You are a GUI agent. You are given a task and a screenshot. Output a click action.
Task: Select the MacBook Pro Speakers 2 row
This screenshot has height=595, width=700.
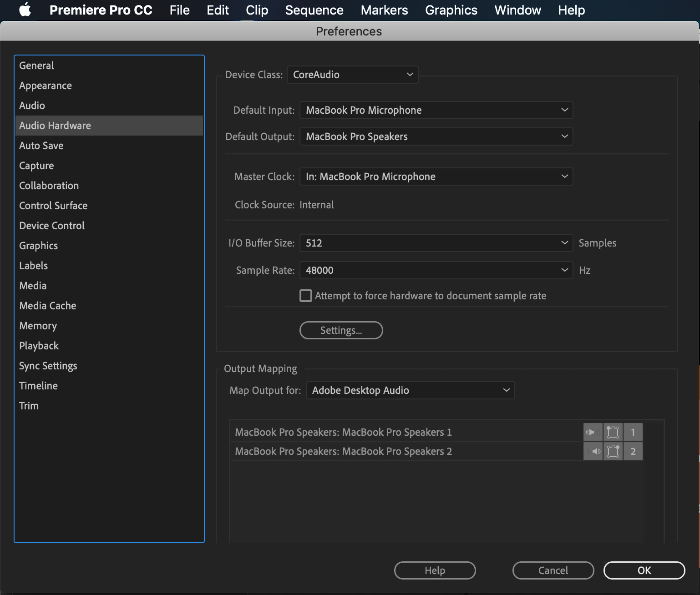point(437,451)
